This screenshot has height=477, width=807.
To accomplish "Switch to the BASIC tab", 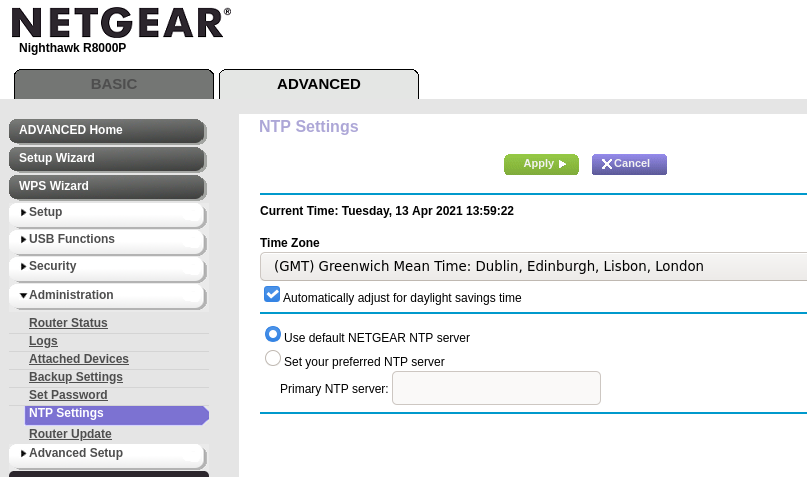I will [x=114, y=84].
